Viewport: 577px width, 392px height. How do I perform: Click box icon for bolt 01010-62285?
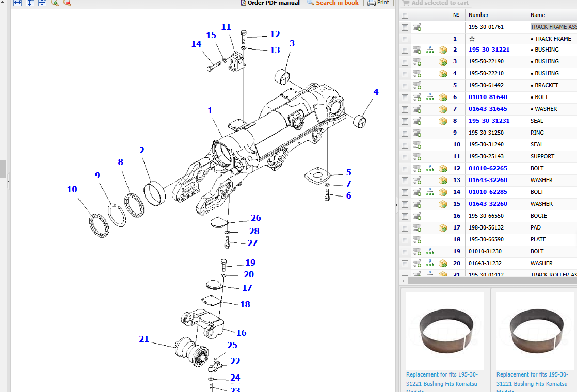click(443, 192)
